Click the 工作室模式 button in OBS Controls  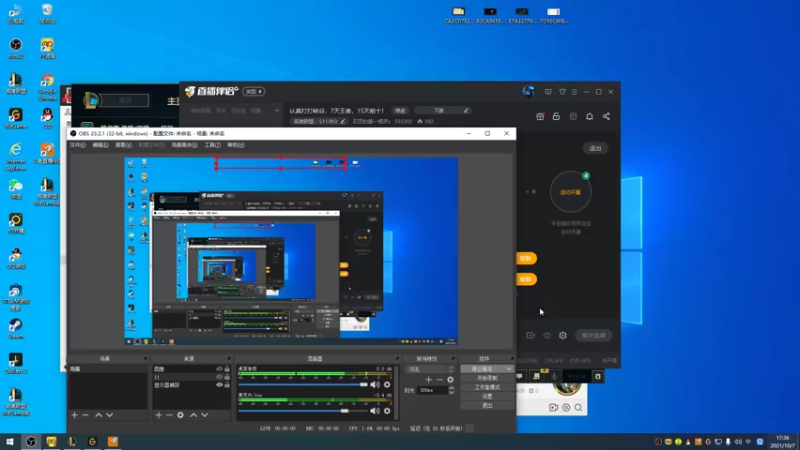click(x=487, y=387)
